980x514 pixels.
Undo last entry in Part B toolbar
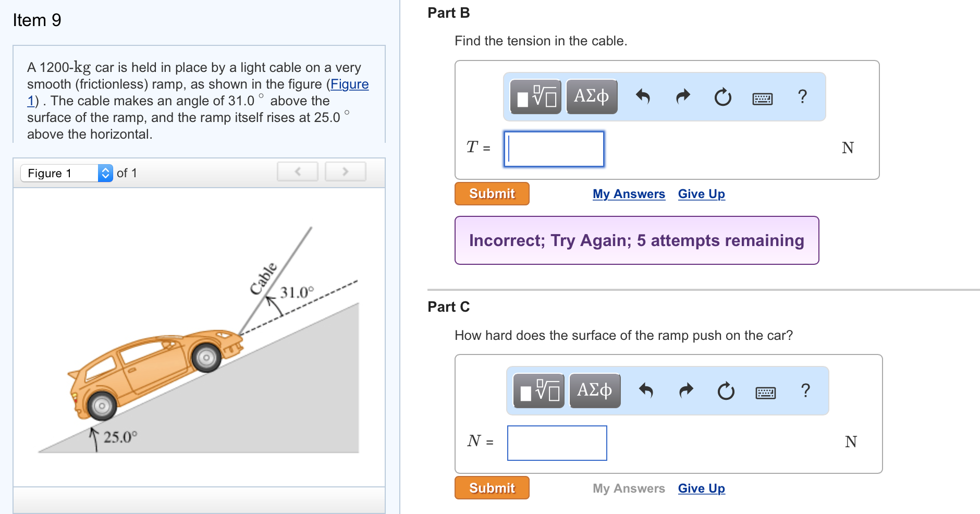[643, 97]
